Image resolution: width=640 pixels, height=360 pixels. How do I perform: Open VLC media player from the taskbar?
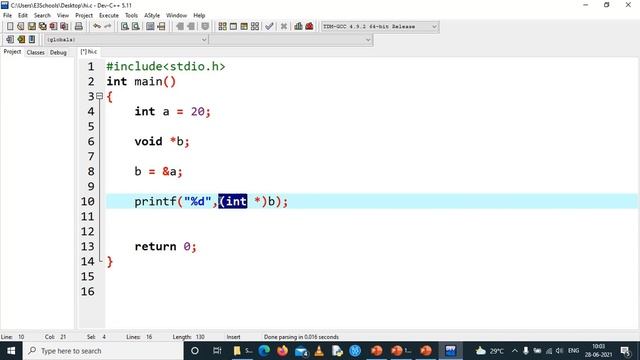(319, 351)
